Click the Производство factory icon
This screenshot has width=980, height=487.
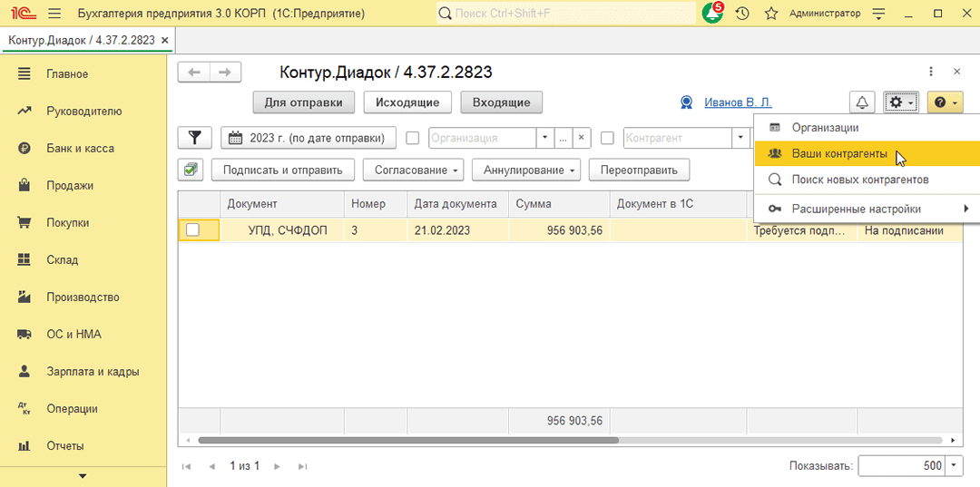[x=24, y=297]
